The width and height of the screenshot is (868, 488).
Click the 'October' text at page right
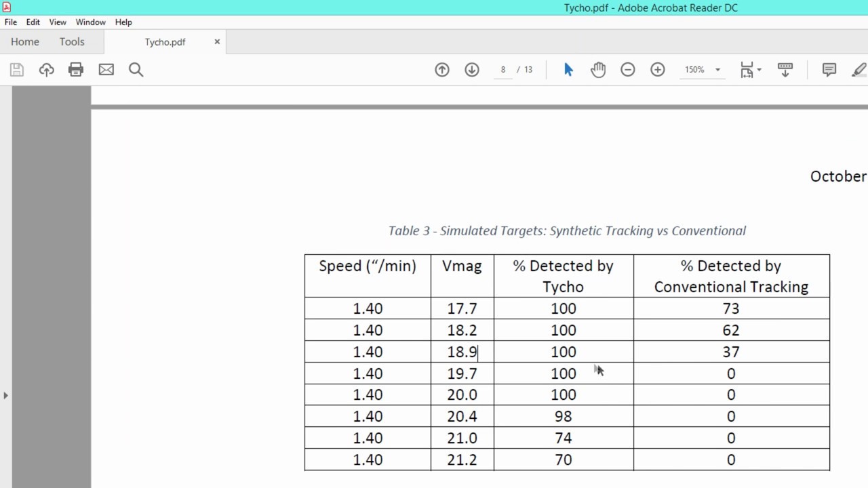(838, 176)
